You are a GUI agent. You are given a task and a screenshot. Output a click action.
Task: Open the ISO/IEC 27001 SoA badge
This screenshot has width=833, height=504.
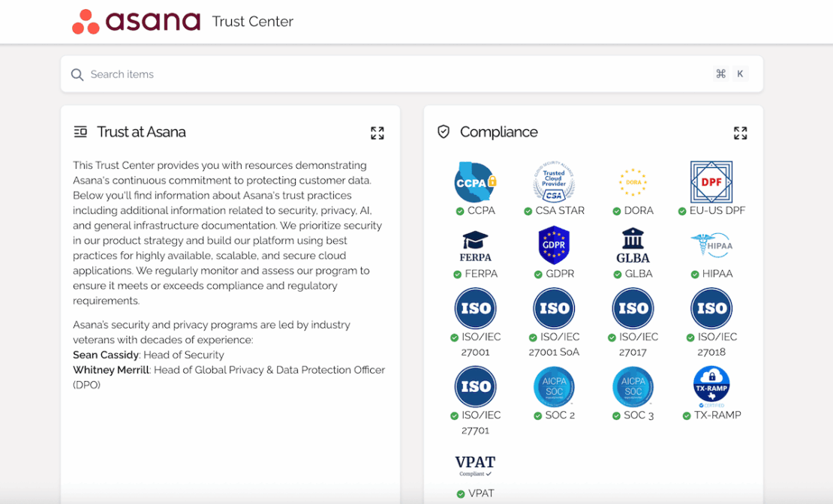tap(554, 308)
